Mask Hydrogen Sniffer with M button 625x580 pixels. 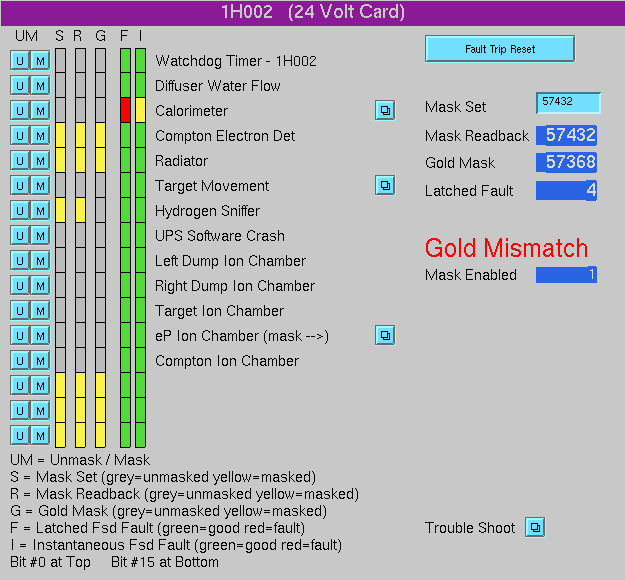click(x=40, y=210)
